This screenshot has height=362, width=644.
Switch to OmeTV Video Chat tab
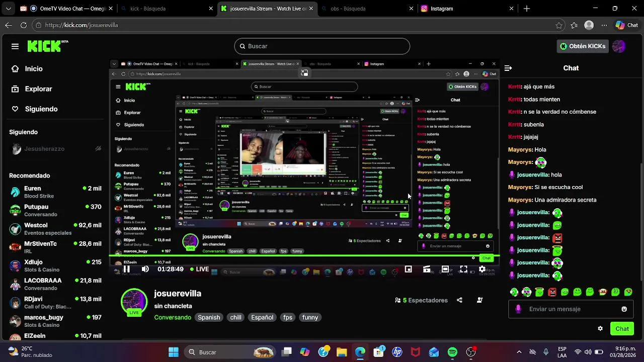point(67,9)
